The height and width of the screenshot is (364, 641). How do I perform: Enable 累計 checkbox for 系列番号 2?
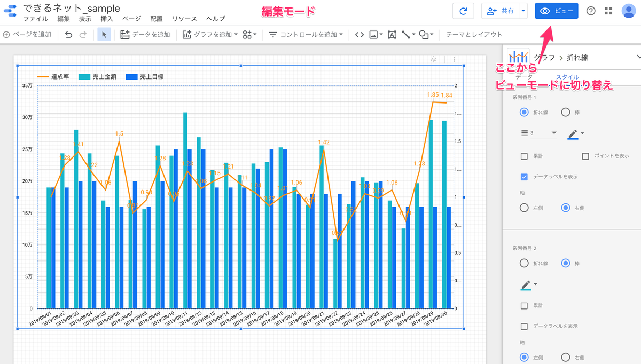(525, 305)
